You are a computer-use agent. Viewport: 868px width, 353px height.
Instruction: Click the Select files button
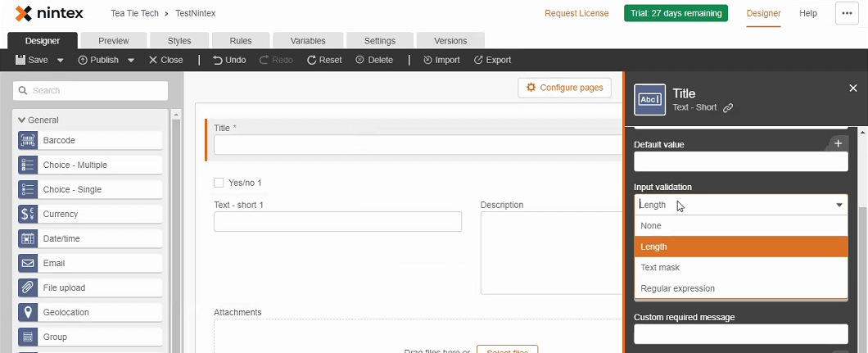coord(507,350)
